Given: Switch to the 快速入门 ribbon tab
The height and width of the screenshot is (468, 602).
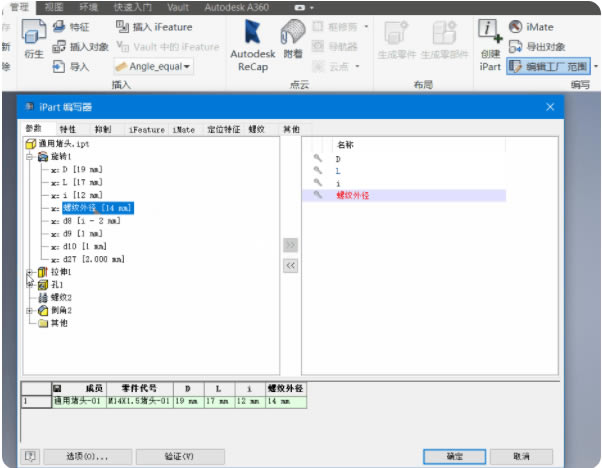Looking at the screenshot, I should (x=133, y=7).
